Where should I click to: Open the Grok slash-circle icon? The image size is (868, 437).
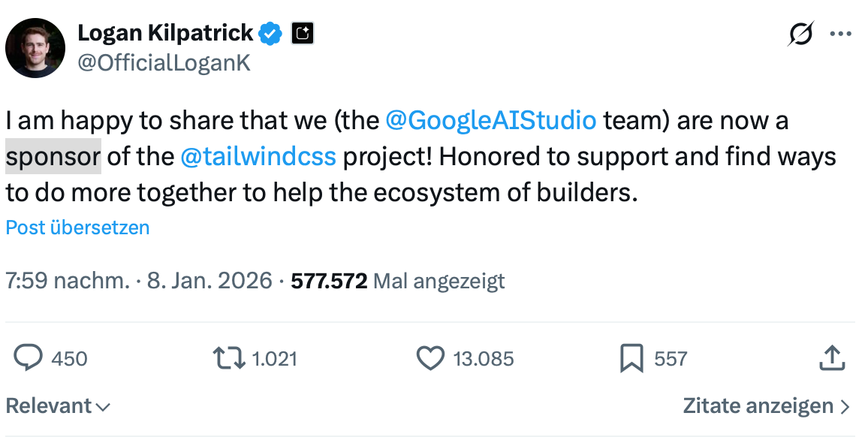point(801,34)
